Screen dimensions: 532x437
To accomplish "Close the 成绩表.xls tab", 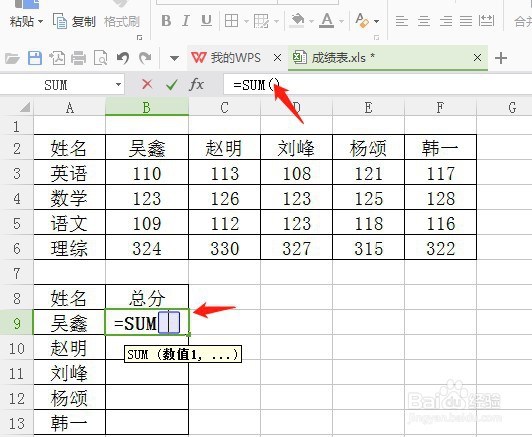I will click(x=477, y=58).
